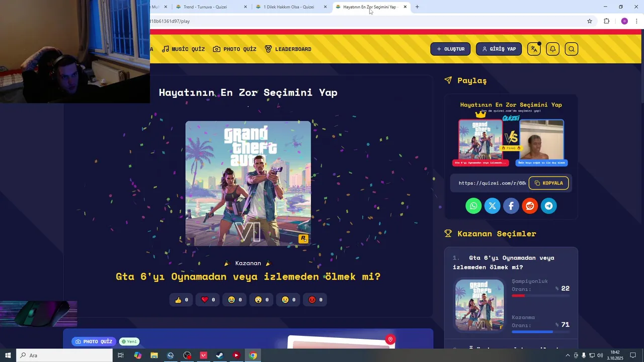React with surprised emoji
Image resolution: width=644 pixels, height=362 pixels.
(262, 300)
